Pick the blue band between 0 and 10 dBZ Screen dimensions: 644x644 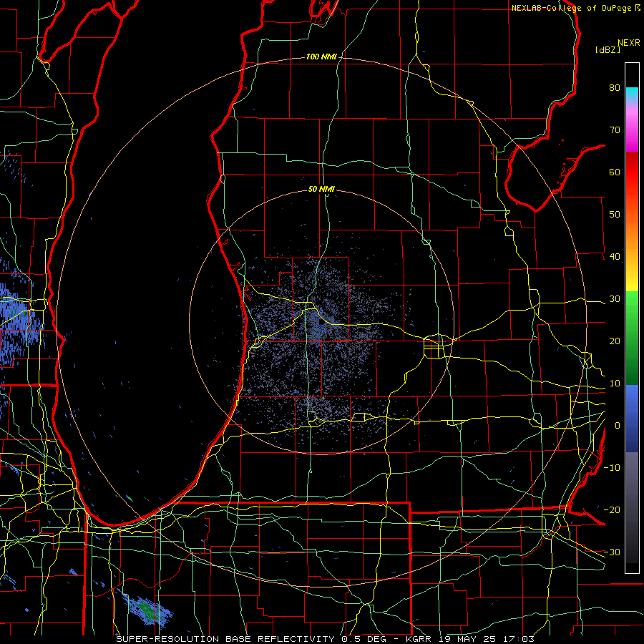(632, 404)
